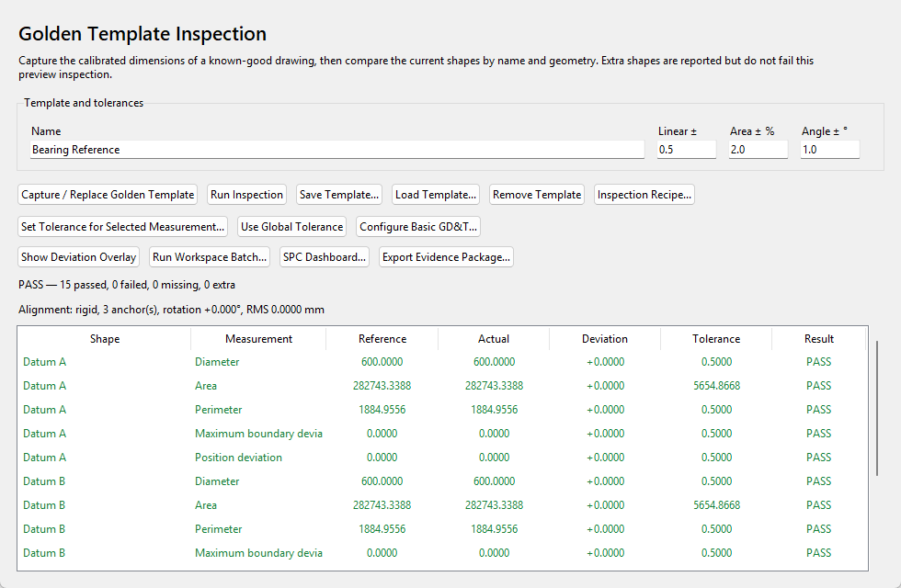The width and height of the screenshot is (901, 588).
Task: Sort by the Tolerance column header
Action: pyautogui.click(x=716, y=339)
